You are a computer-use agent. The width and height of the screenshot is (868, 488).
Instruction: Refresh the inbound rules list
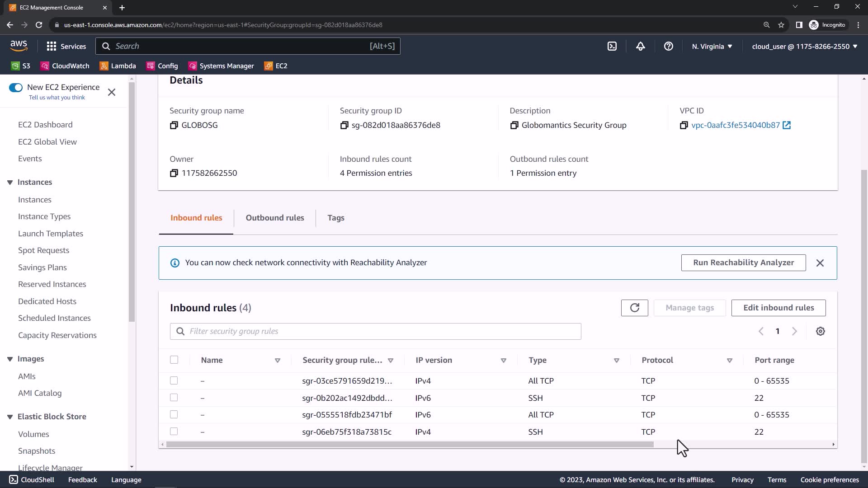click(x=634, y=308)
